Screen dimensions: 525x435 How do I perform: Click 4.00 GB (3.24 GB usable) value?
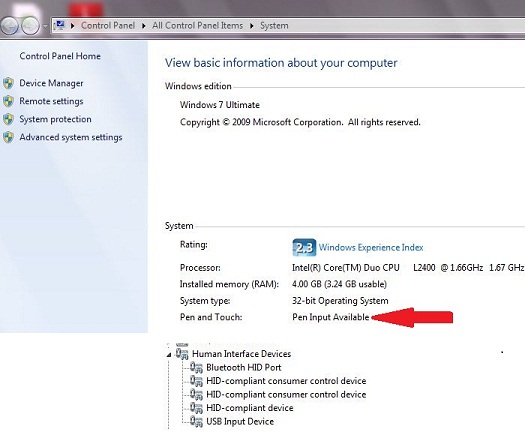(340, 284)
